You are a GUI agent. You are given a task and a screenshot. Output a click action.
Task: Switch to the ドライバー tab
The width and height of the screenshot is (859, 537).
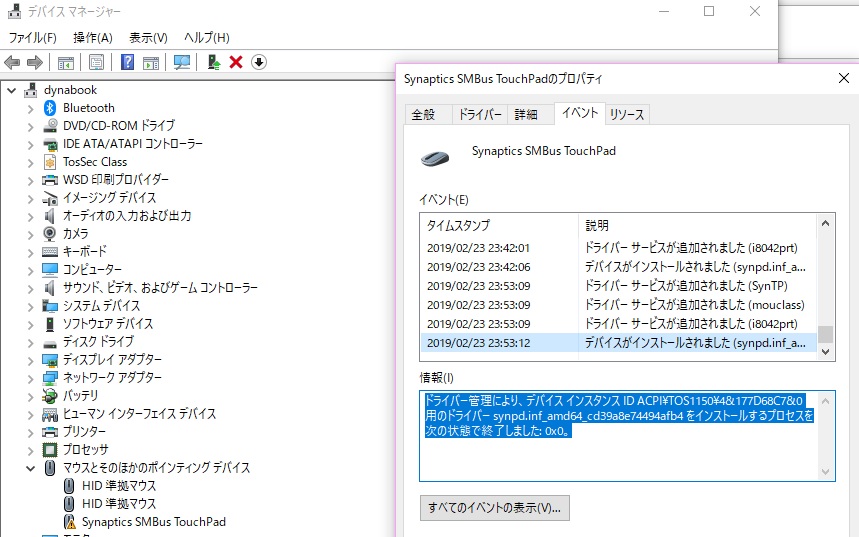click(480, 115)
